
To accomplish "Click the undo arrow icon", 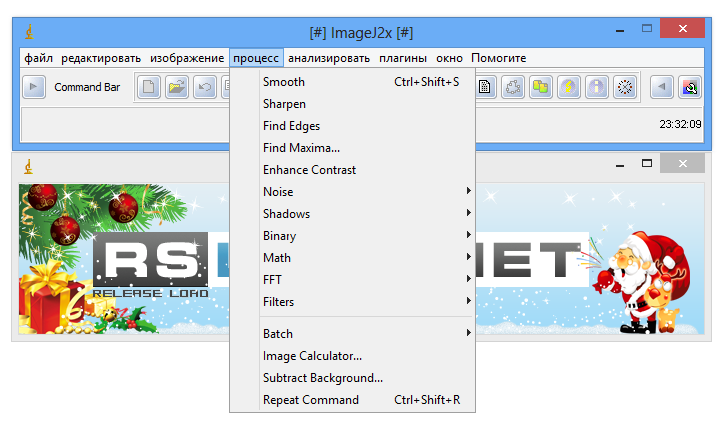I will coord(205,87).
